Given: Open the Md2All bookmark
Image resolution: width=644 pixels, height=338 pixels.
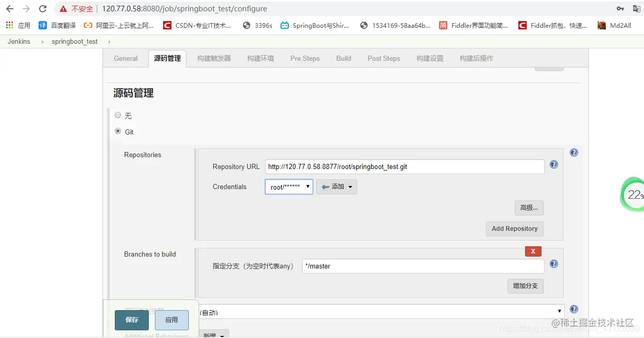Looking at the screenshot, I should pyautogui.click(x=615, y=25).
